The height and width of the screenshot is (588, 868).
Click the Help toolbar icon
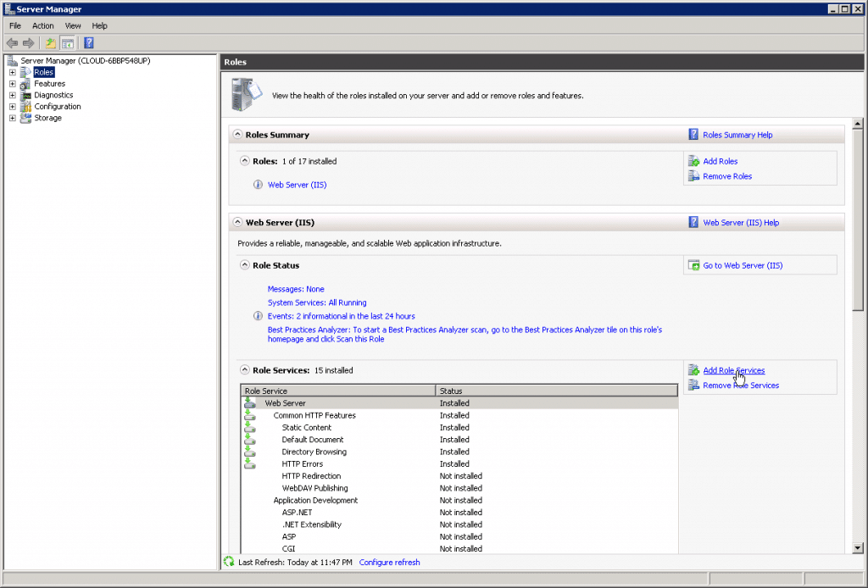pyautogui.click(x=88, y=43)
